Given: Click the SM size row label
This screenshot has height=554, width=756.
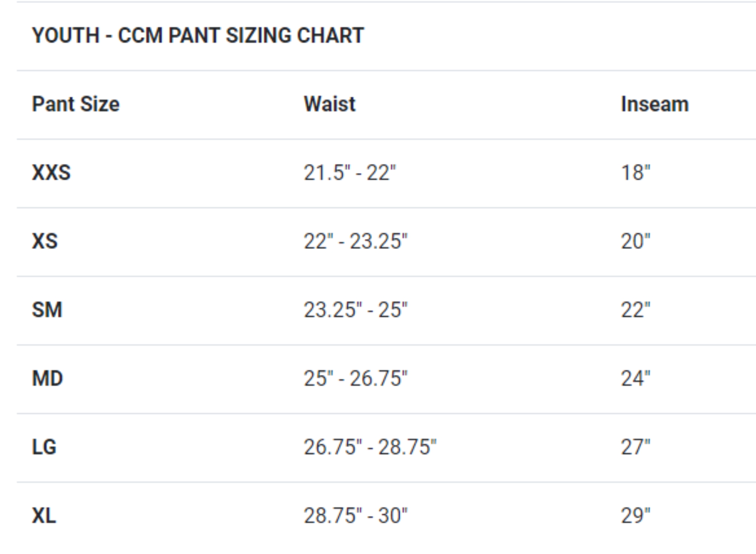Looking at the screenshot, I should pos(47,310).
